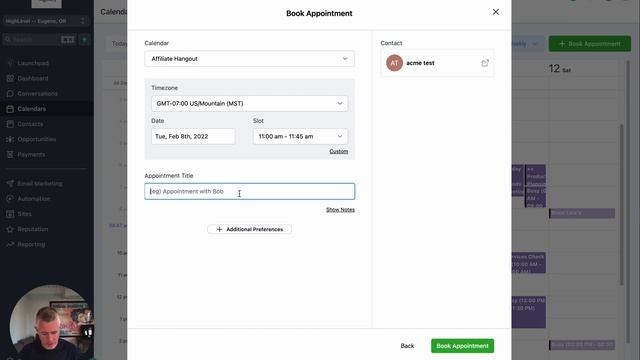Click the Show Notes link
Screen dimensions: 640x360
pyautogui.click(x=340, y=210)
